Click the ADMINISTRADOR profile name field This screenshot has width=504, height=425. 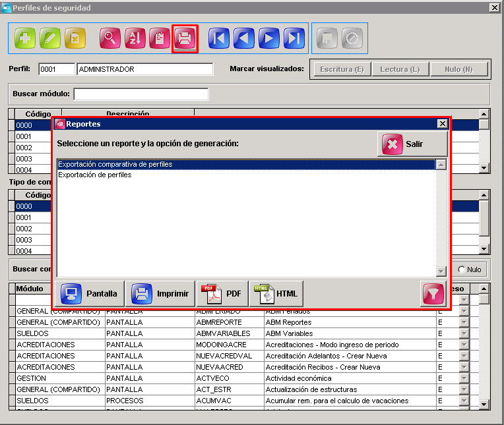[144, 69]
